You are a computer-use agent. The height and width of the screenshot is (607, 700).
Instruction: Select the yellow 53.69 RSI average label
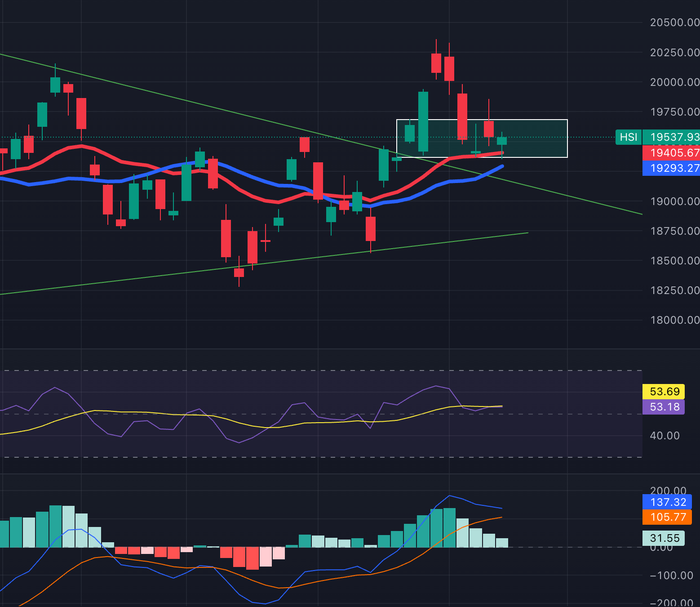point(664,392)
